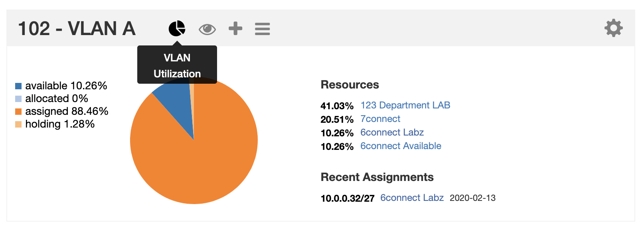Open the gear settings icon
Viewport: 644px width, 228px height.
click(x=613, y=28)
